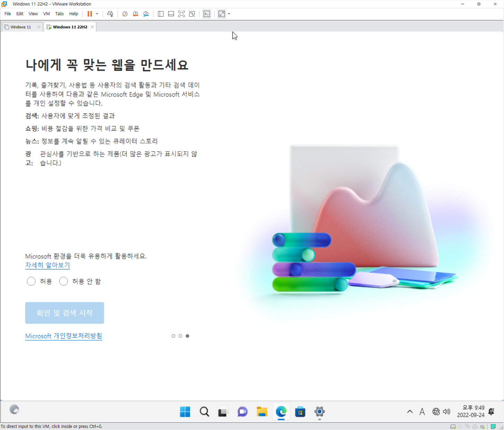This screenshot has height=430, width=504.
Task: Open the notification bell in the tray
Action: pos(491,412)
